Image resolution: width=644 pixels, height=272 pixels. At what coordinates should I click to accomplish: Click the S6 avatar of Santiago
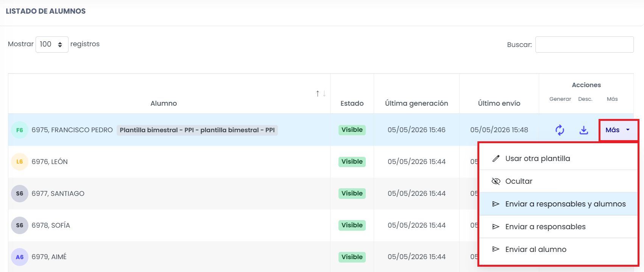tap(20, 194)
